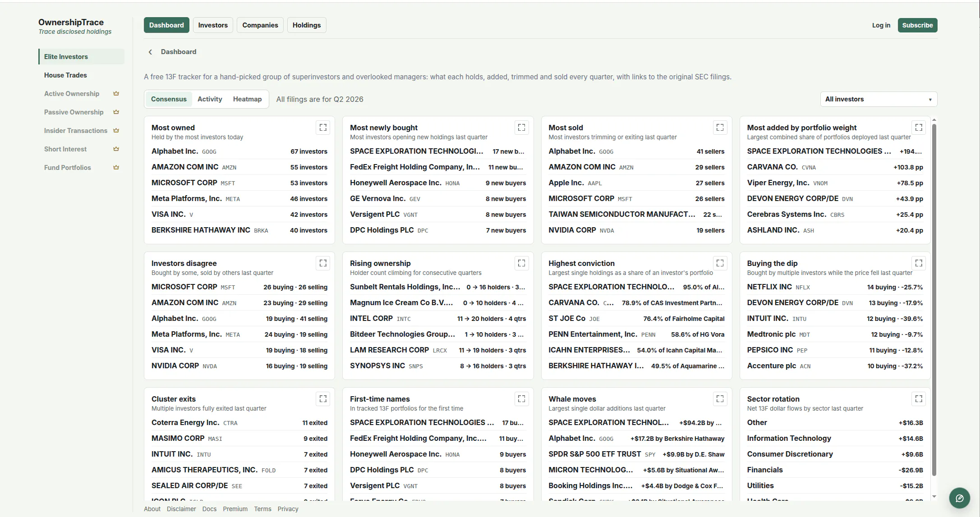Expand the Cluster exits card

tap(323, 399)
